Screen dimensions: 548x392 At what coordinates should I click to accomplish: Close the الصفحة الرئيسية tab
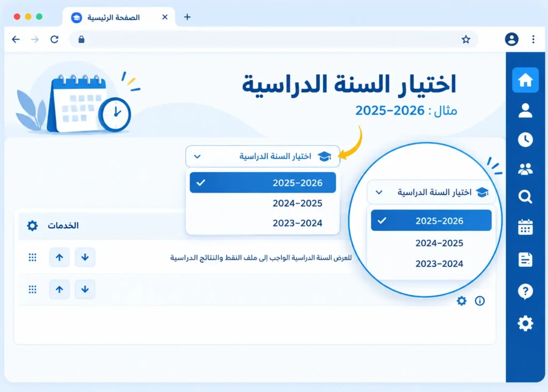[165, 17]
